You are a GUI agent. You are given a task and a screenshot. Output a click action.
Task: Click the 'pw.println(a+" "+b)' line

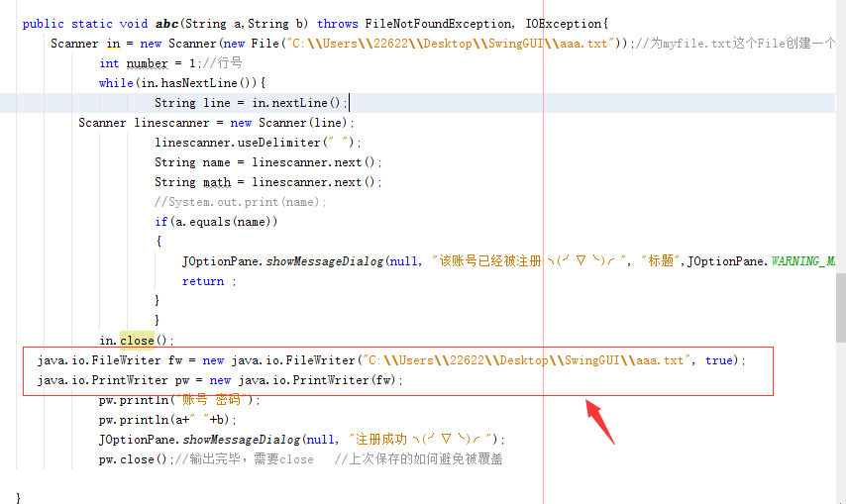(x=167, y=420)
